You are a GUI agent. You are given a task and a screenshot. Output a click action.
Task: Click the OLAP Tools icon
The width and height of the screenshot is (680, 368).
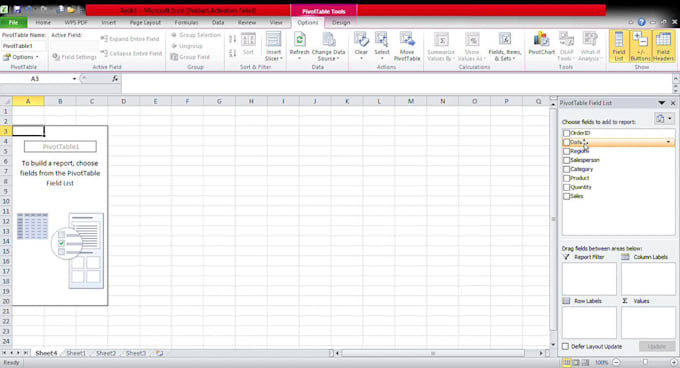[566, 39]
